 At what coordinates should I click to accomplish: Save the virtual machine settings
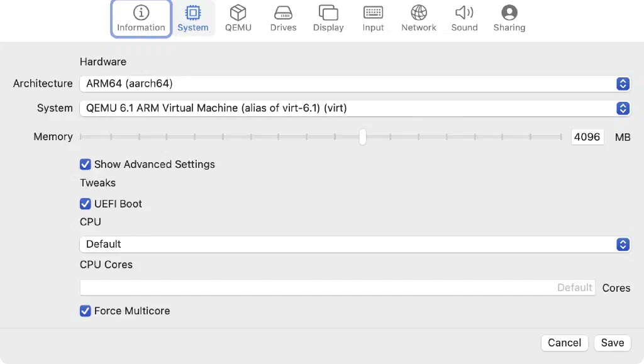point(612,343)
